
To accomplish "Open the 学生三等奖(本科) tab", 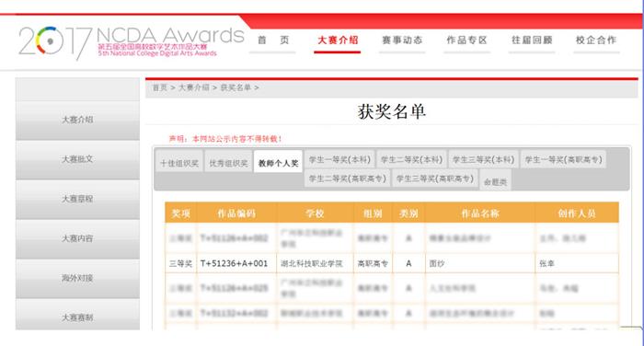I will pos(483,159).
